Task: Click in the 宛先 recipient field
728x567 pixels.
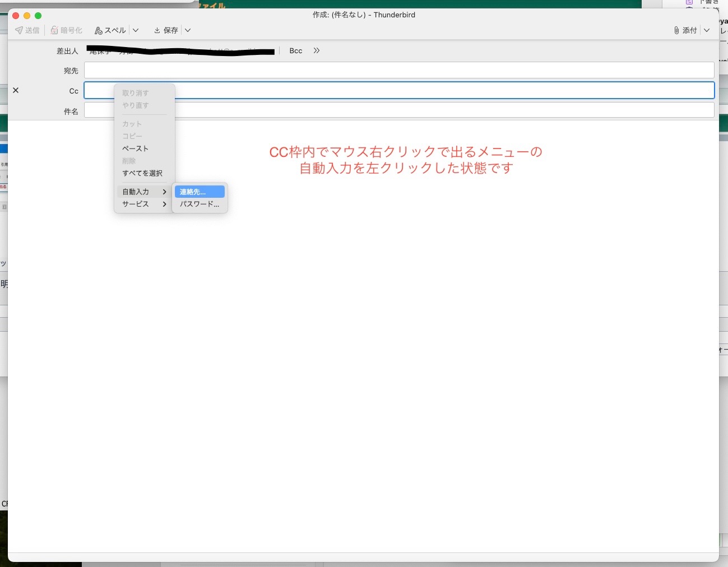Action: pyautogui.click(x=398, y=70)
